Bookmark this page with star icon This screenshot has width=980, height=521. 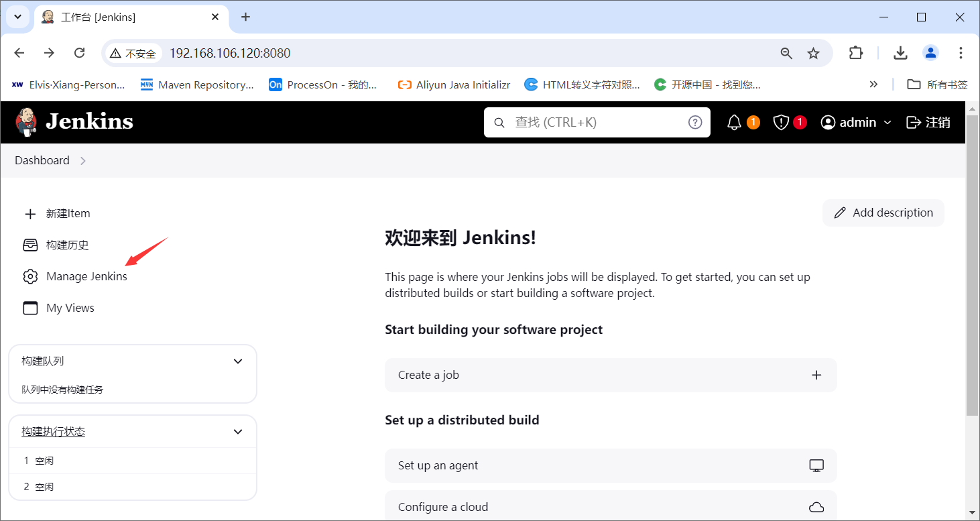pos(813,53)
